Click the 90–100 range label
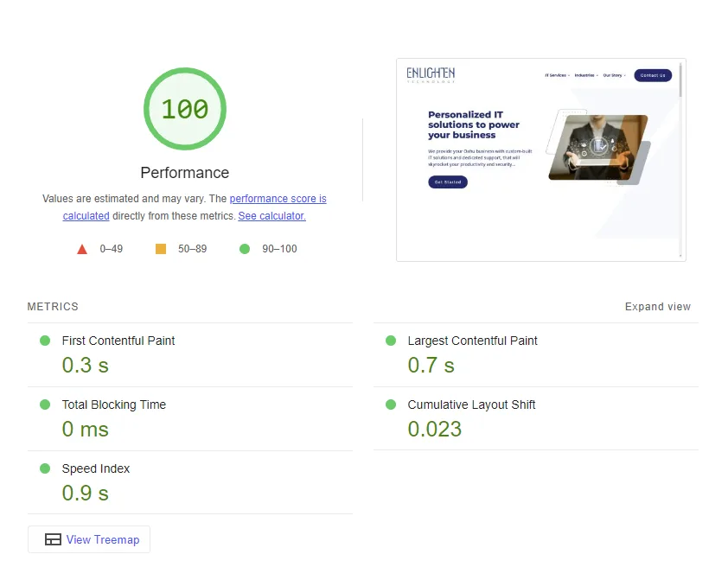The height and width of the screenshot is (567, 728). click(x=279, y=249)
